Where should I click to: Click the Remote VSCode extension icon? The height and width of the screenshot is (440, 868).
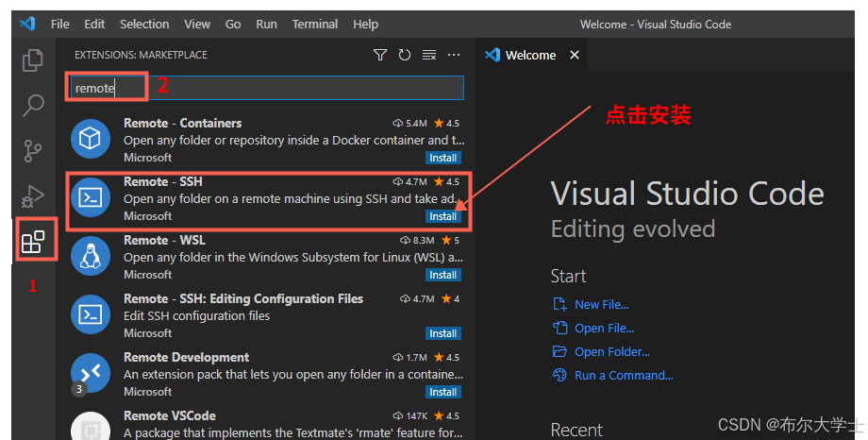click(x=91, y=426)
